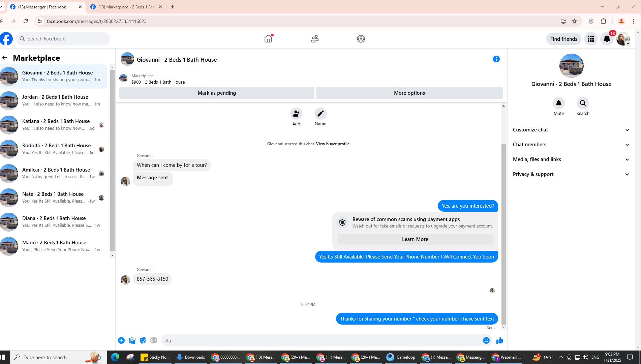
Task: Open the Friends icon in top navigation
Action: point(315,39)
